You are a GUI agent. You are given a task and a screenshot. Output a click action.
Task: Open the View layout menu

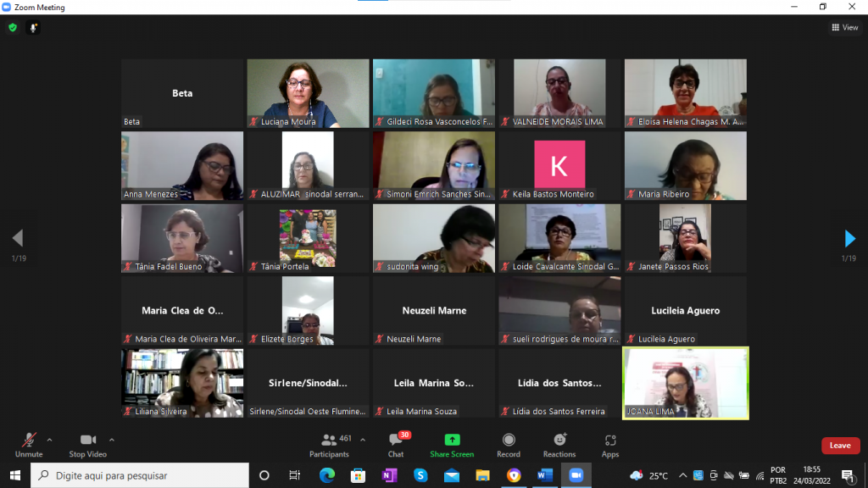pyautogui.click(x=845, y=27)
